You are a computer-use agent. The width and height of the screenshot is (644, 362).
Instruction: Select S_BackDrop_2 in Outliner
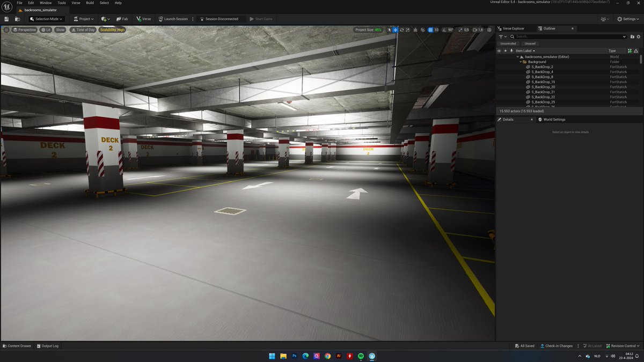(542, 67)
